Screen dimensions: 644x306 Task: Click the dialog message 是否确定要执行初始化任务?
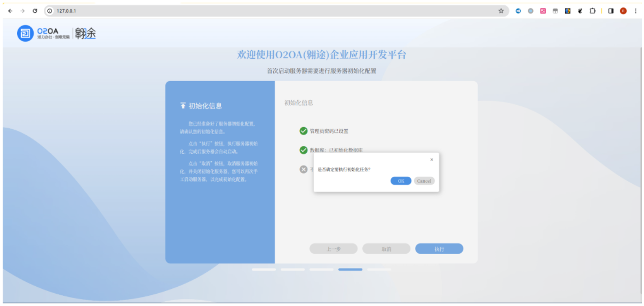tap(344, 169)
